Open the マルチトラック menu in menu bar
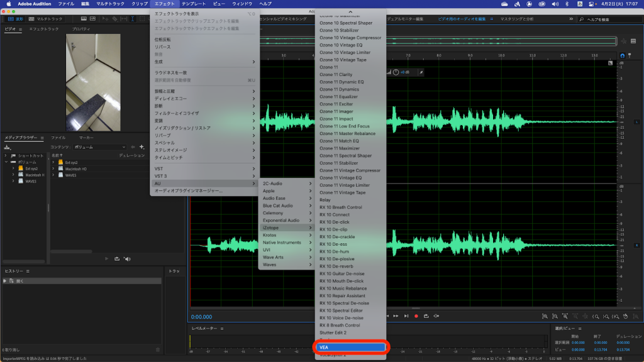Image resolution: width=644 pixels, height=362 pixels. click(110, 4)
